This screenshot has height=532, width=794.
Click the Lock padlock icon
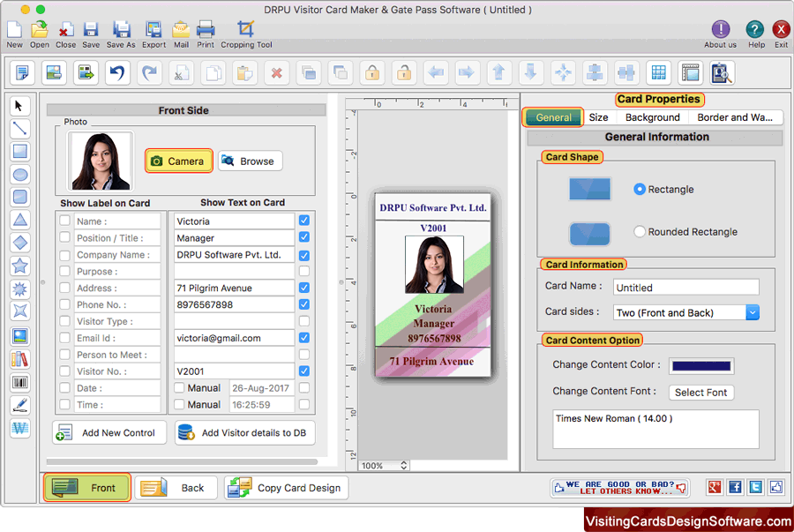[372, 73]
